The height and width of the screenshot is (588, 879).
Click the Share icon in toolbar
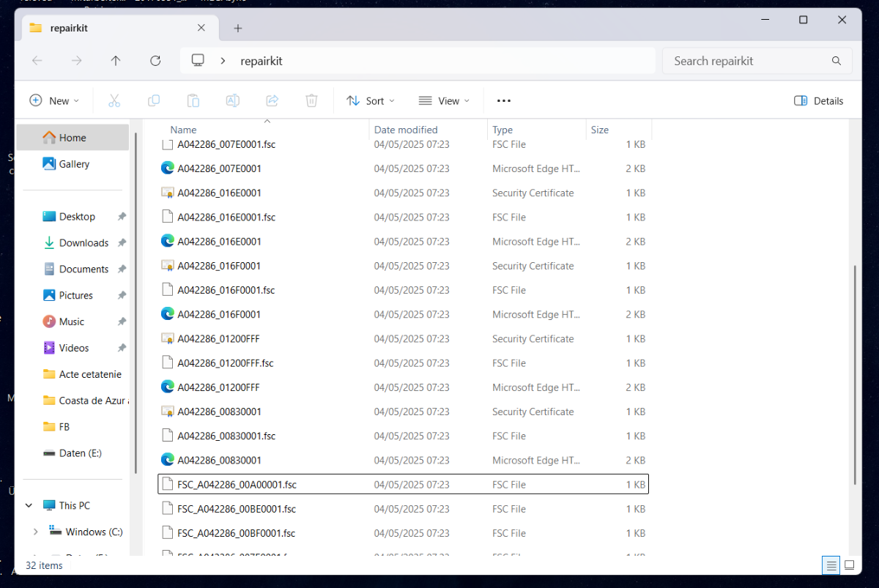click(x=272, y=101)
